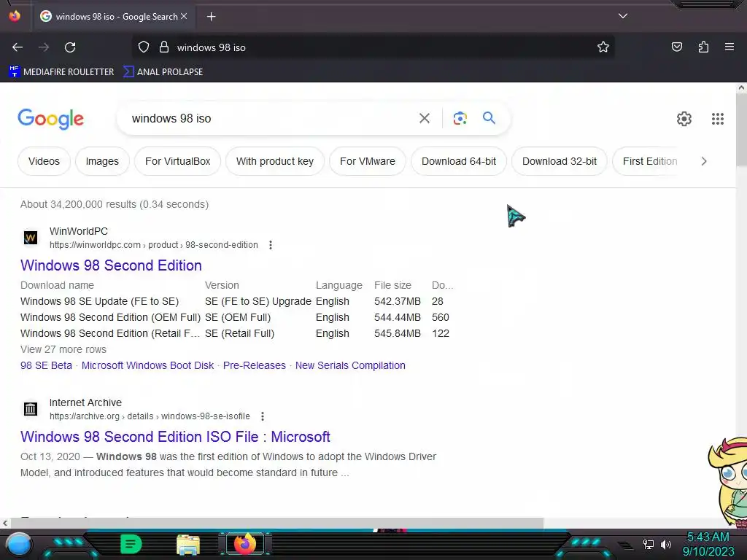Open the 98 SE Beta sitelink
The image size is (747, 560).
(46, 365)
